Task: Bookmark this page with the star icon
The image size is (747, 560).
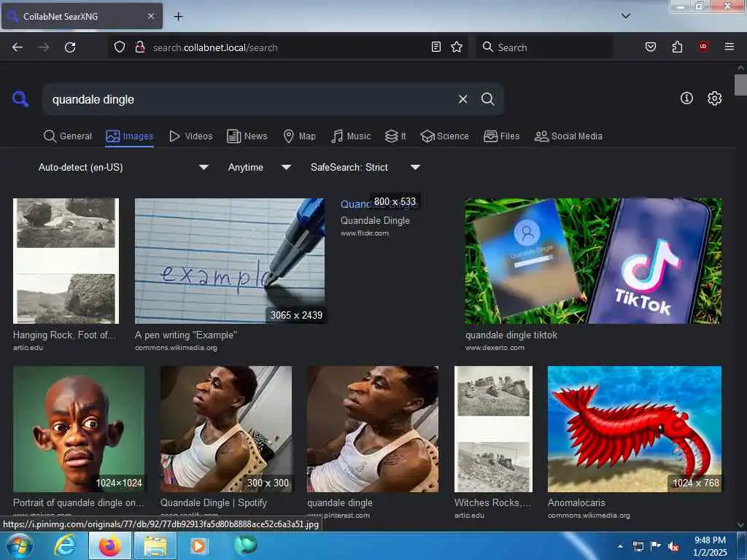Action: tap(457, 47)
